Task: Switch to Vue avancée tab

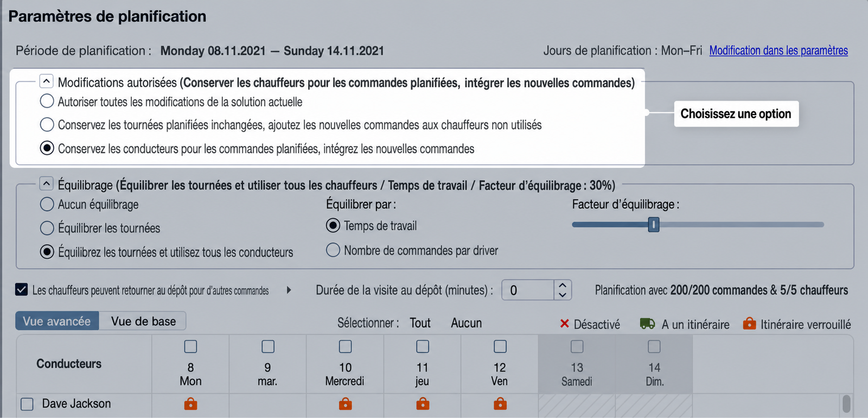Action: [x=57, y=321]
